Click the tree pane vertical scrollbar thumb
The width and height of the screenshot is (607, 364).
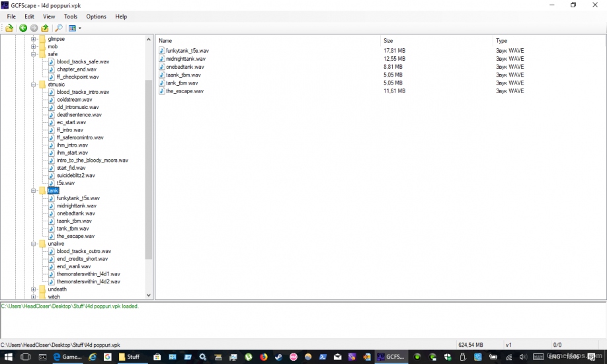point(149,169)
